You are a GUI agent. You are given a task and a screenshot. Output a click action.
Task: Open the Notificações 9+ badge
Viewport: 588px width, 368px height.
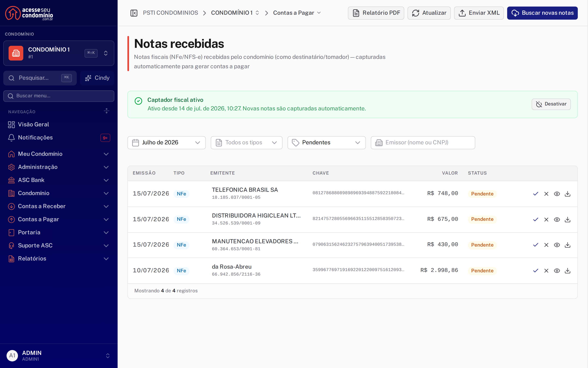[105, 138]
